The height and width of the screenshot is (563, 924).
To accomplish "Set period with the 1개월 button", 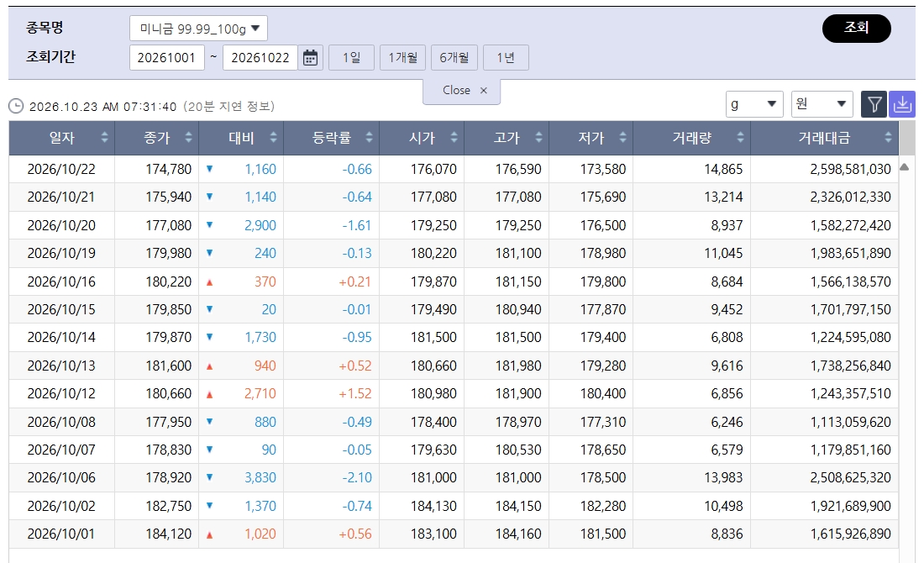I will coord(402,58).
